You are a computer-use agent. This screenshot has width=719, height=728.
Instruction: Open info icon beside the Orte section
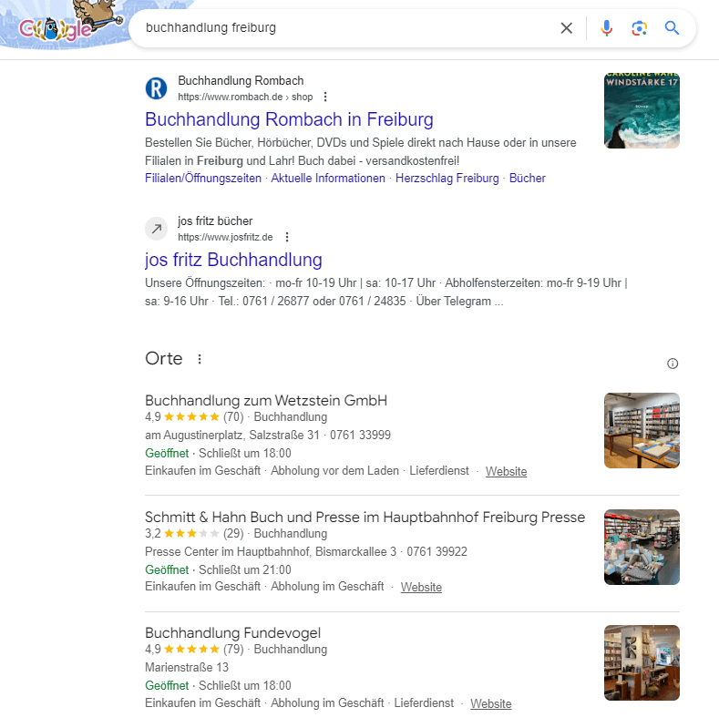[x=673, y=364]
